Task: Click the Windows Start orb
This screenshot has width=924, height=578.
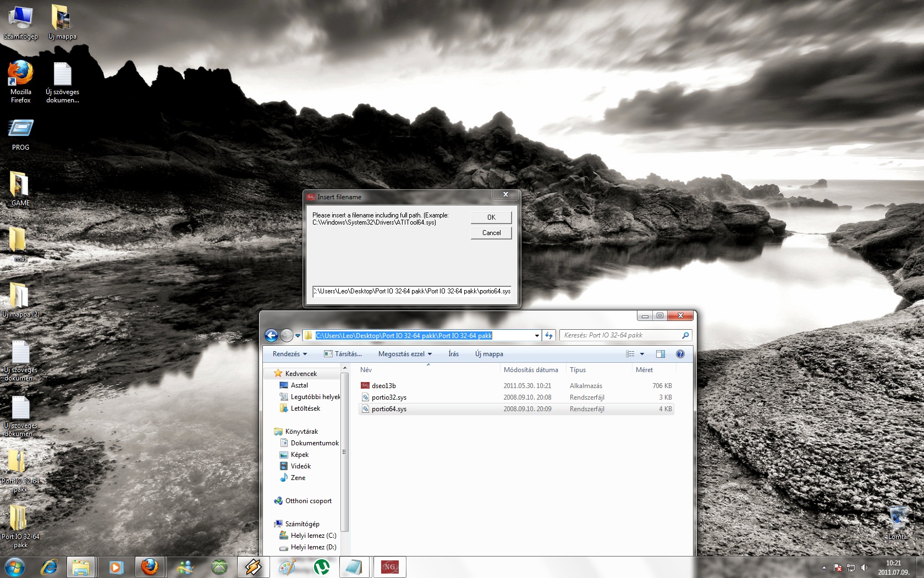Action: tap(14, 566)
